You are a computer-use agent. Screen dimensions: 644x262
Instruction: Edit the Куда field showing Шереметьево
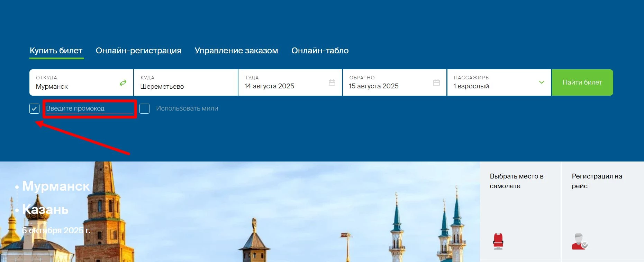[x=186, y=82]
